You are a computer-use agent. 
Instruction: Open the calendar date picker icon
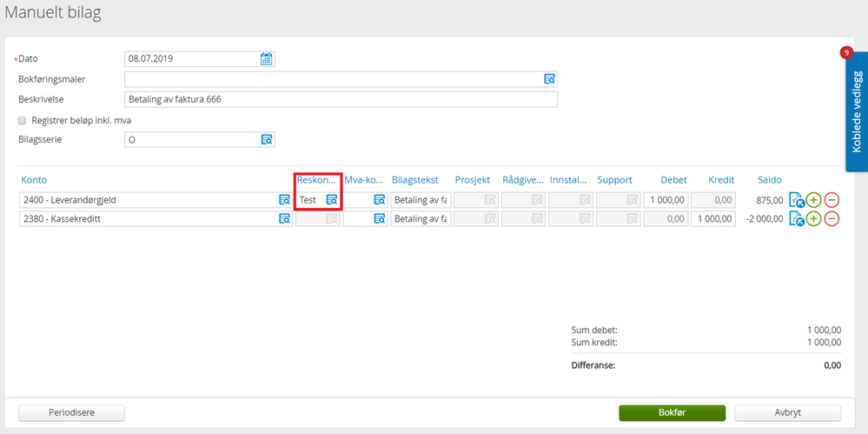click(267, 59)
